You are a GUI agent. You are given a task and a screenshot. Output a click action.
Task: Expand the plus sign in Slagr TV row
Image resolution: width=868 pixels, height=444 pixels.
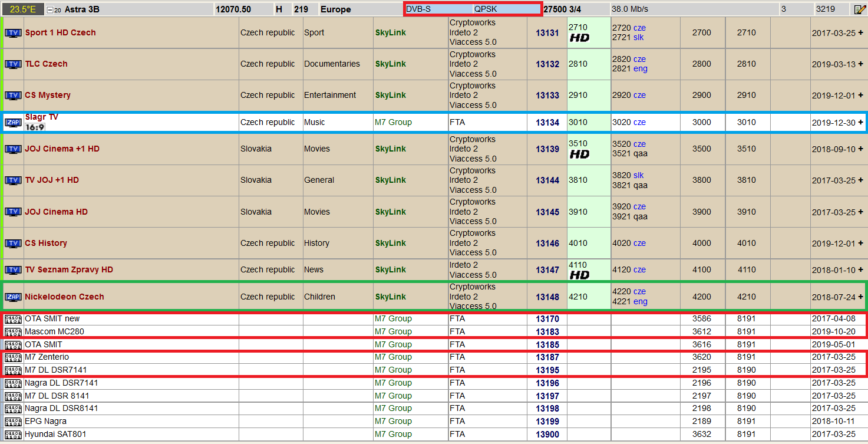(x=861, y=123)
